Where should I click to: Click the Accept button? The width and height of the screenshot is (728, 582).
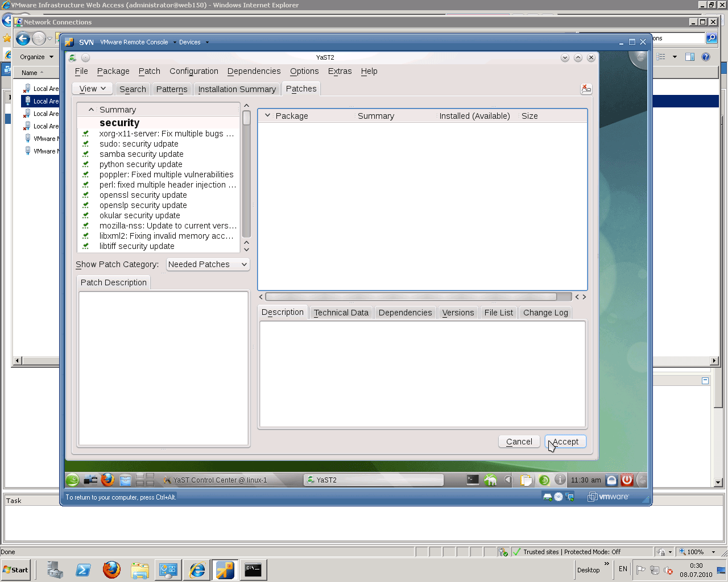565,442
